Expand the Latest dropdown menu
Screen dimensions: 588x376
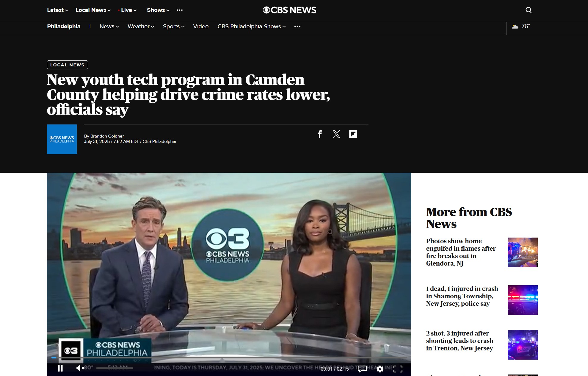point(57,10)
